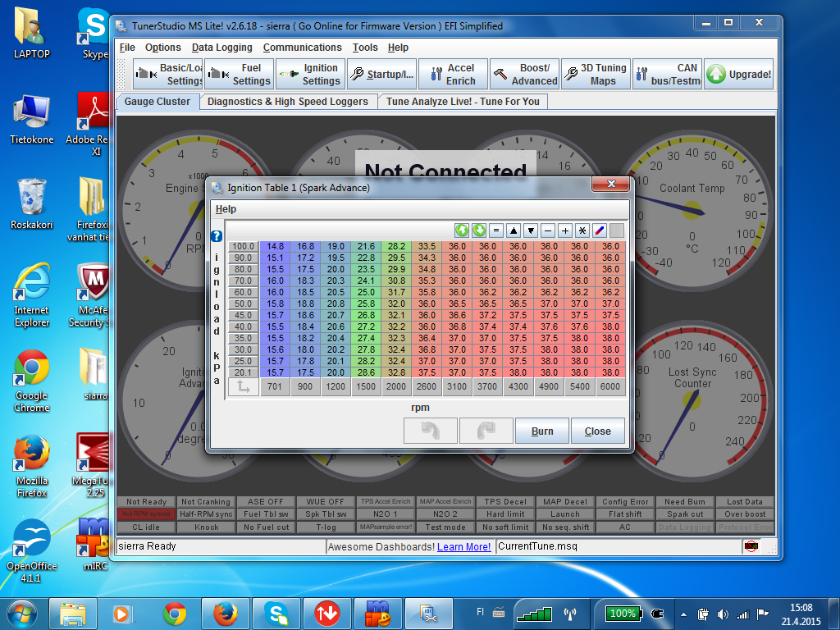Select the 100.0 kPa load axis cell
The image size is (840, 630).
(243, 246)
